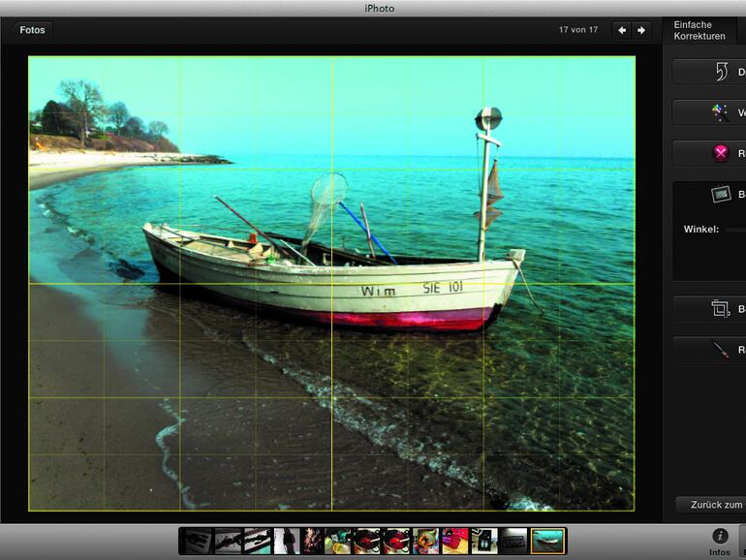Pick the retouch brush tool

coord(720,349)
